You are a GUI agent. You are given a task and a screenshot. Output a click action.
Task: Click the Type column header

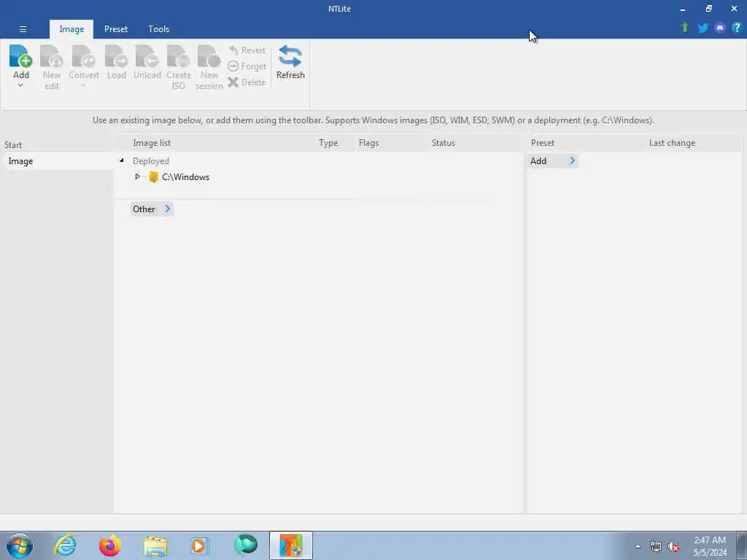click(328, 143)
